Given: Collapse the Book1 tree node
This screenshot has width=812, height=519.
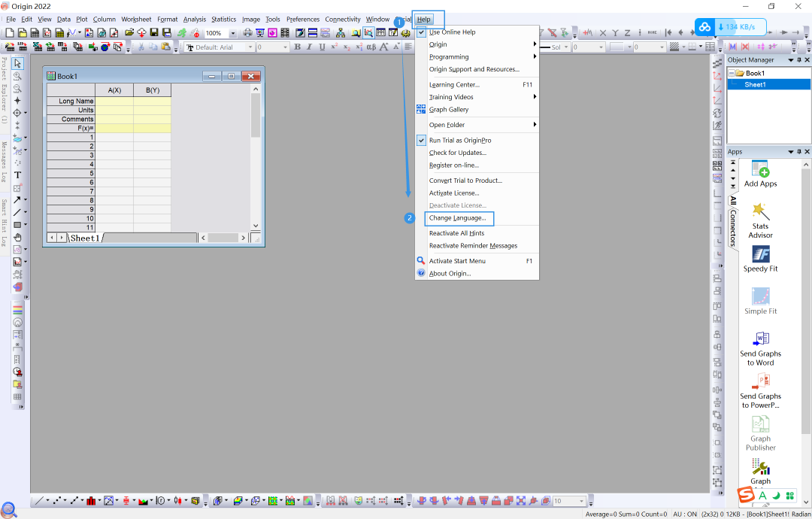Looking at the screenshot, I should point(732,73).
